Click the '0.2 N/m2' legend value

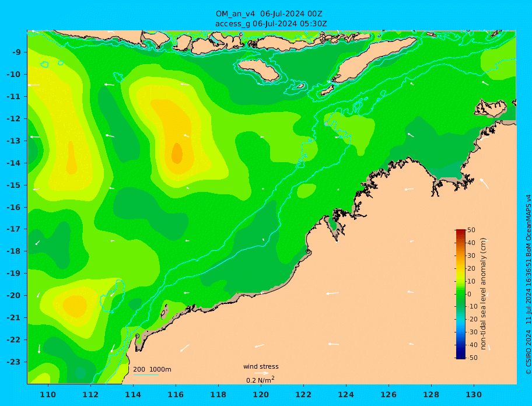(260, 380)
